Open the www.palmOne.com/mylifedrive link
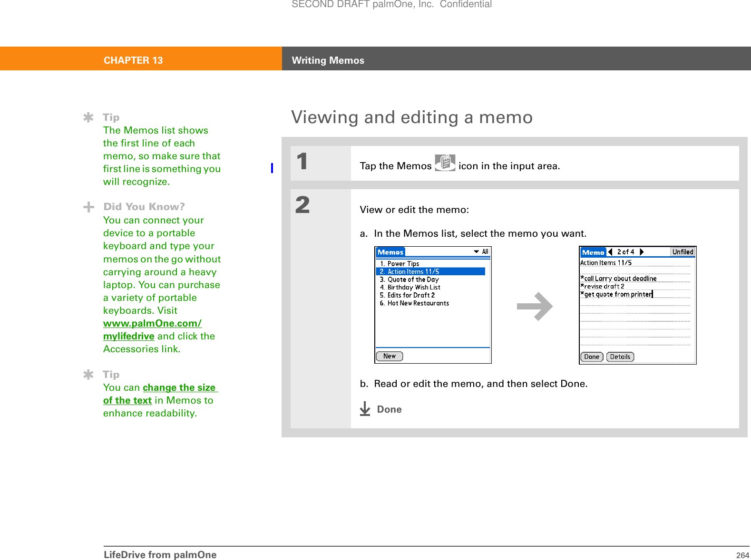This screenshot has height=560, width=751. 152,329
